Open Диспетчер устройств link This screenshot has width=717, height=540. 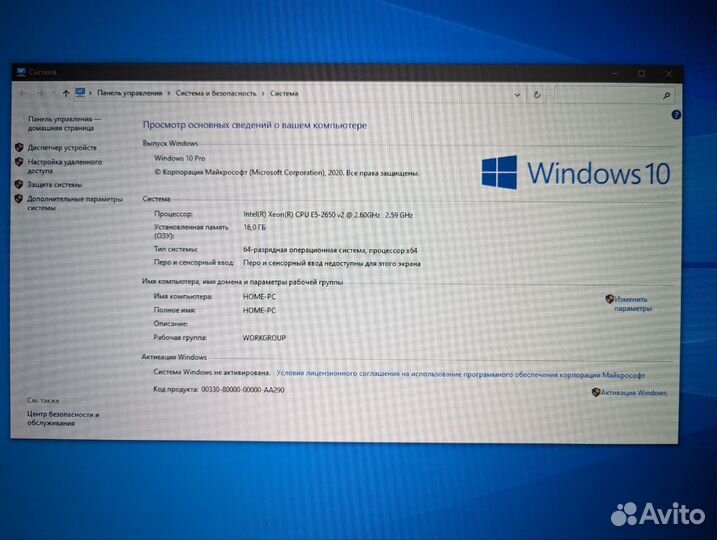(62, 147)
